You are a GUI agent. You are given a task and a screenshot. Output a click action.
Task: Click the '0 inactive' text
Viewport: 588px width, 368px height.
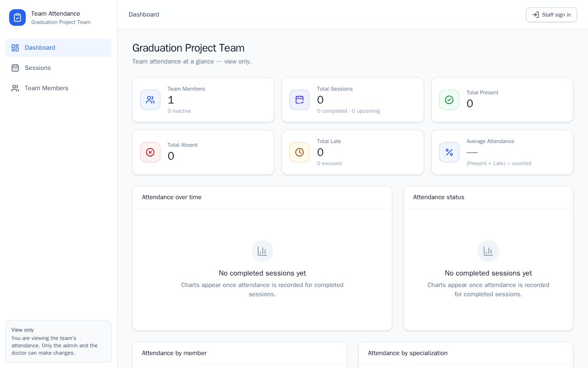(179, 111)
